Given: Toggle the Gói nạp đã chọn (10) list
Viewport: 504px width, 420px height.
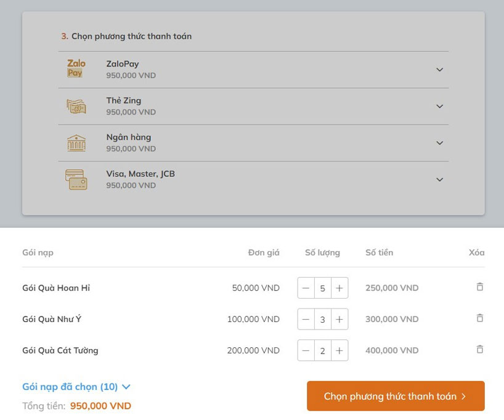Looking at the screenshot, I should point(76,387).
